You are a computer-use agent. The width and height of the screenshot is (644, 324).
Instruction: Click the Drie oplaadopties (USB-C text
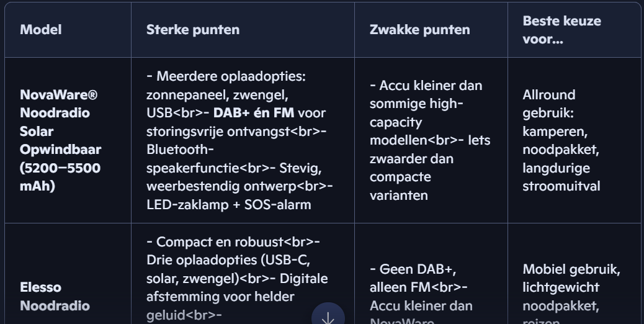click(228, 260)
